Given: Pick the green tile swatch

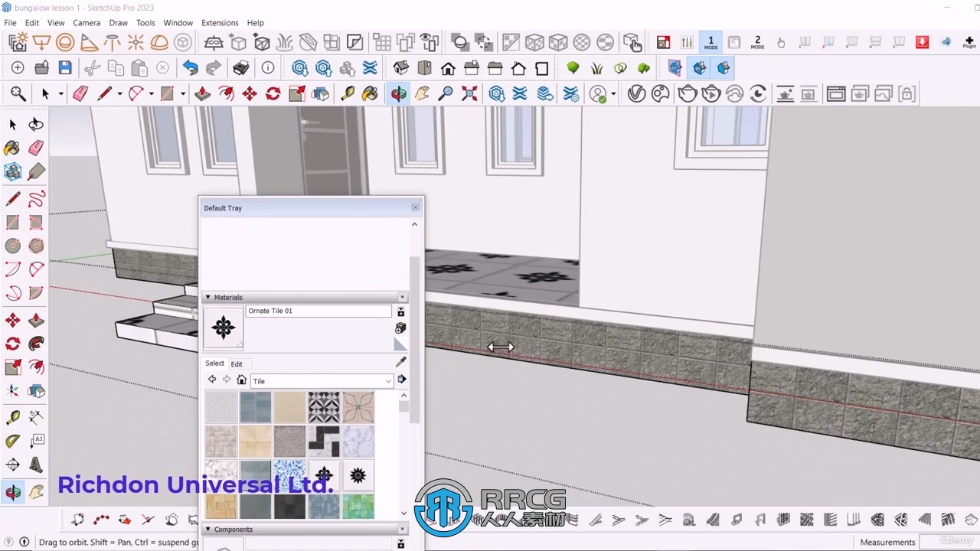Looking at the screenshot, I should (x=358, y=507).
